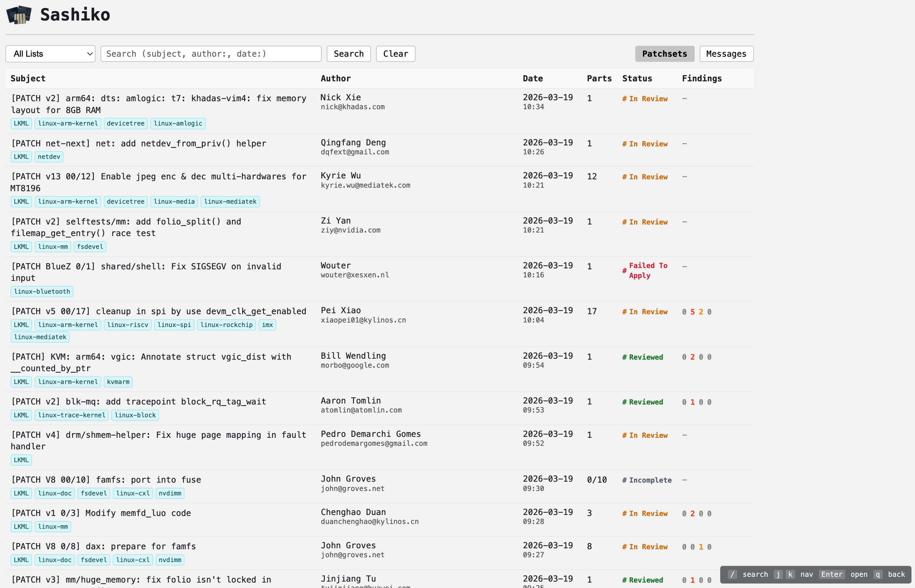Click the findings counts for Pei Xiao's patchset

point(697,312)
